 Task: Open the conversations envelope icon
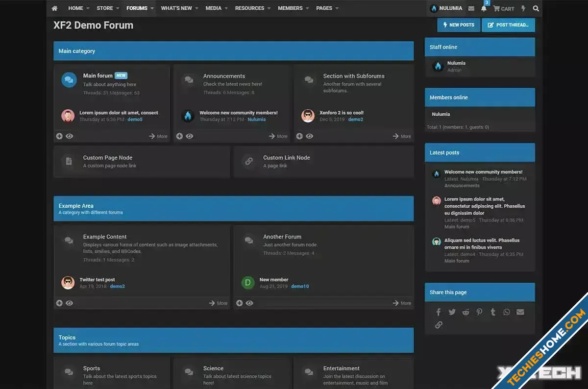[471, 8]
